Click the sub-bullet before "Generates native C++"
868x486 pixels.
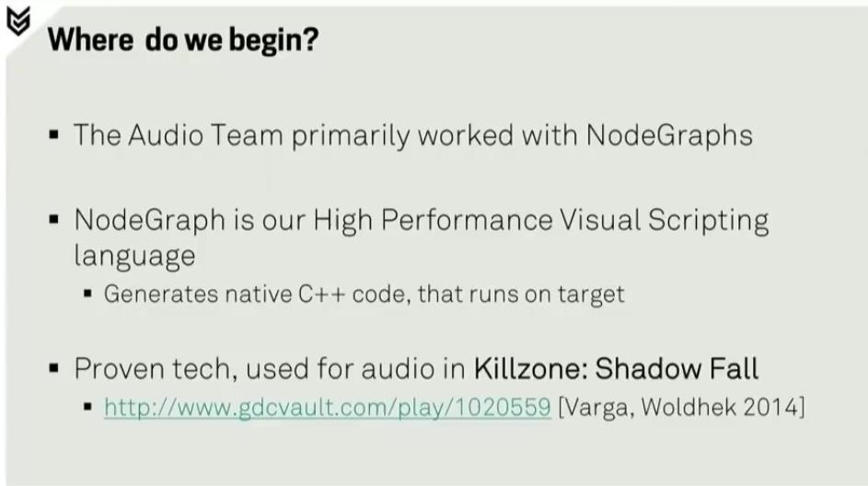coord(87,294)
